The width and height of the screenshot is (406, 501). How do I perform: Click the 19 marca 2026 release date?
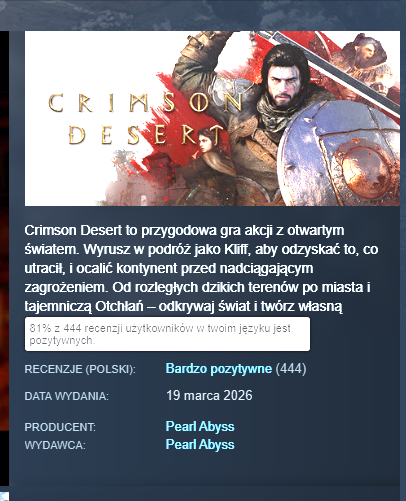coord(209,396)
